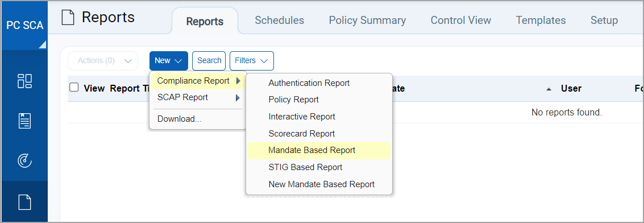Expand the Actions (0) dropdown
The image size is (644, 223).
pos(103,61)
